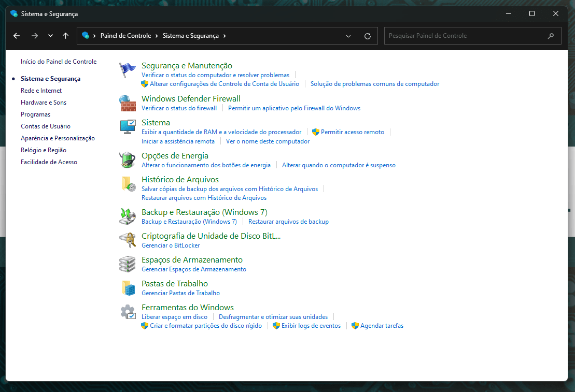This screenshot has width=575, height=392.
Task: Click the Liberar espaço em disco link
Action: click(174, 316)
